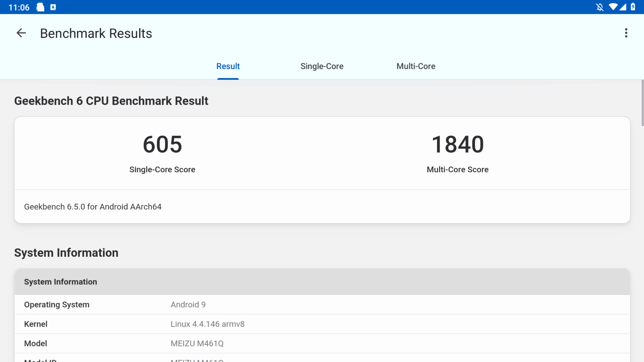The height and width of the screenshot is (362, 644).
Task: Go back using the arrow icon
Action: pyautogui.click(x=21, y=33)
